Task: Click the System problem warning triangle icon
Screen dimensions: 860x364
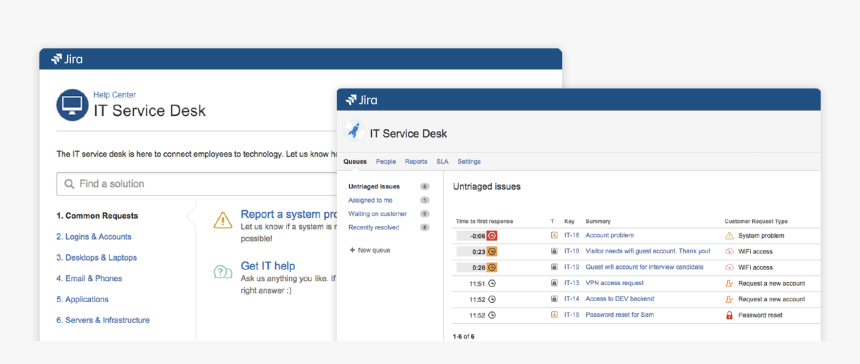Action: [729, 236]
